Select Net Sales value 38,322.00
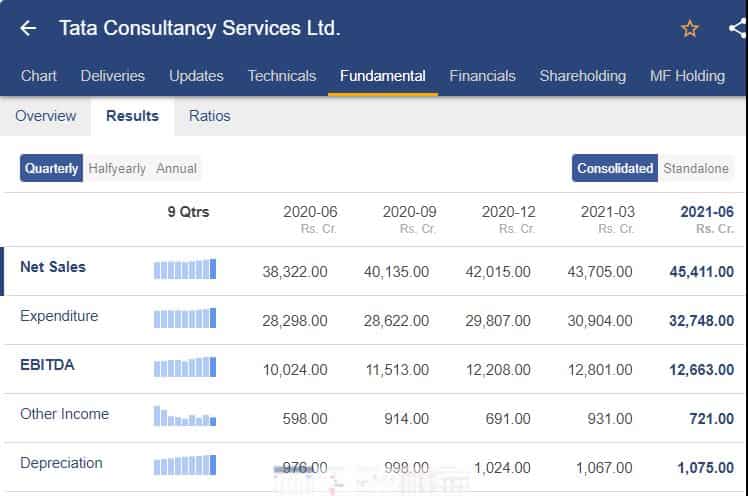This screenshot has height=496, width=748. 295,272
